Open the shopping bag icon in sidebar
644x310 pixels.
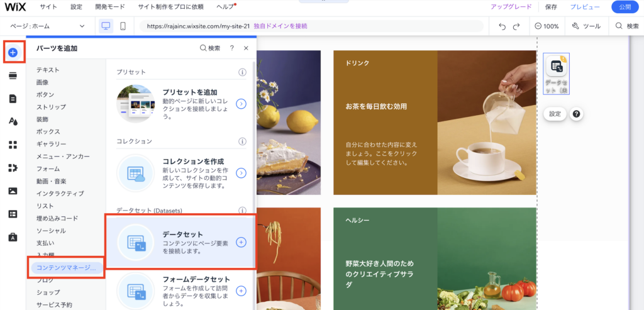click(x=13, y=237)
